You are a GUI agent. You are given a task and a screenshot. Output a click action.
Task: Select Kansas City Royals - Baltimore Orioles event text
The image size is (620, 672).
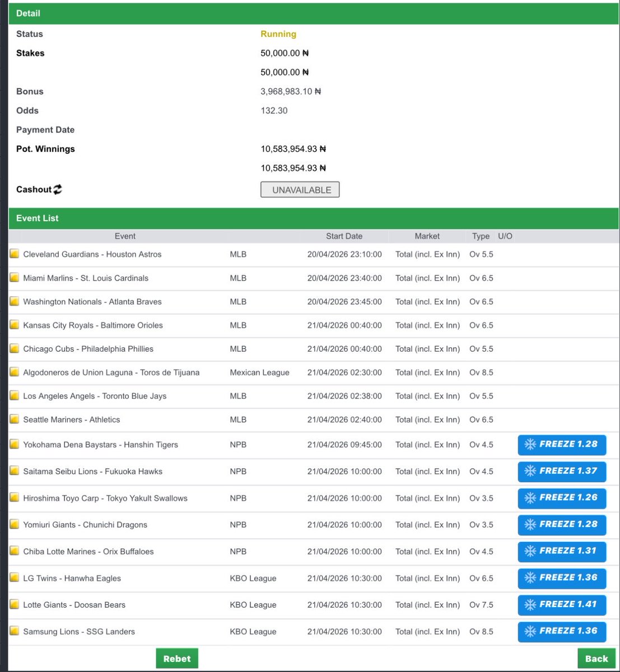[x=93, y=325]
